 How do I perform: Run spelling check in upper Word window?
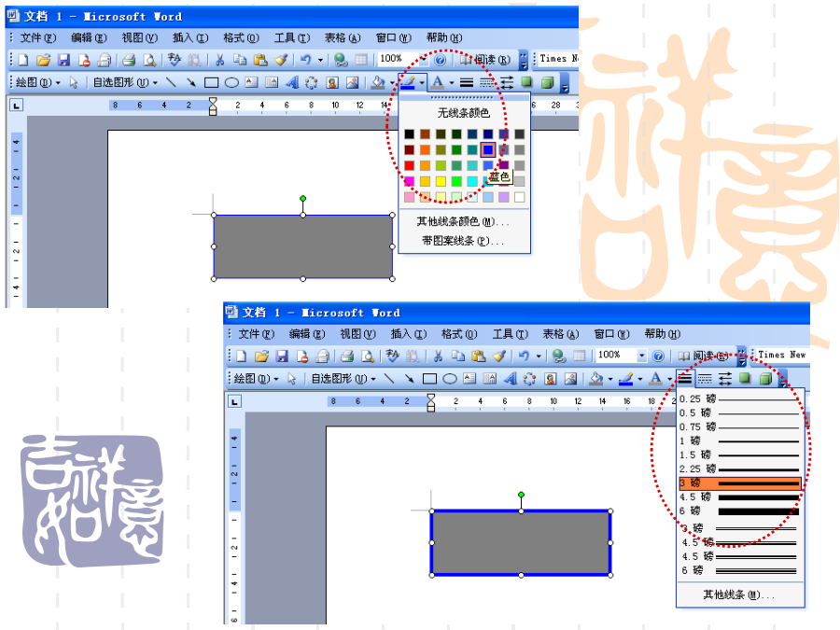click(x=175, y=60)
